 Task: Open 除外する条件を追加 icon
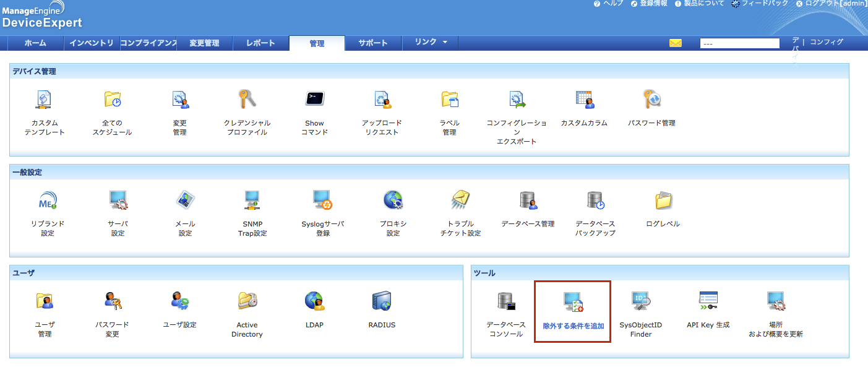click(573, 301)
